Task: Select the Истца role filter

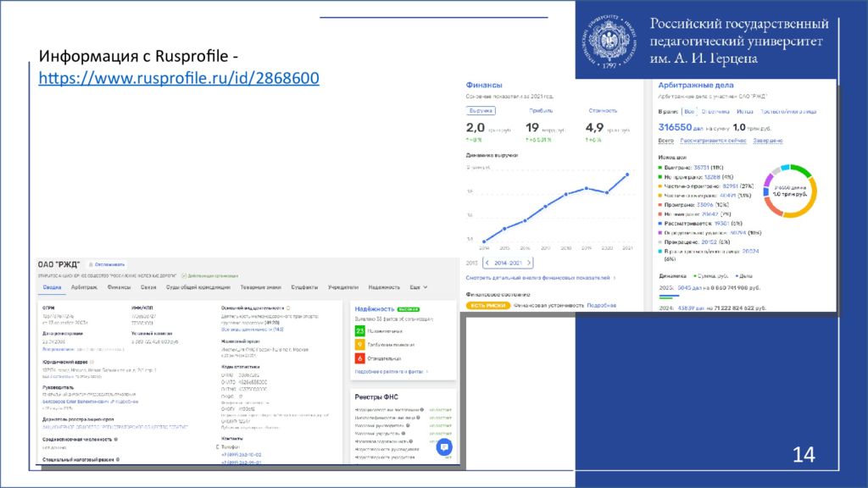Action: coord(745,111)
